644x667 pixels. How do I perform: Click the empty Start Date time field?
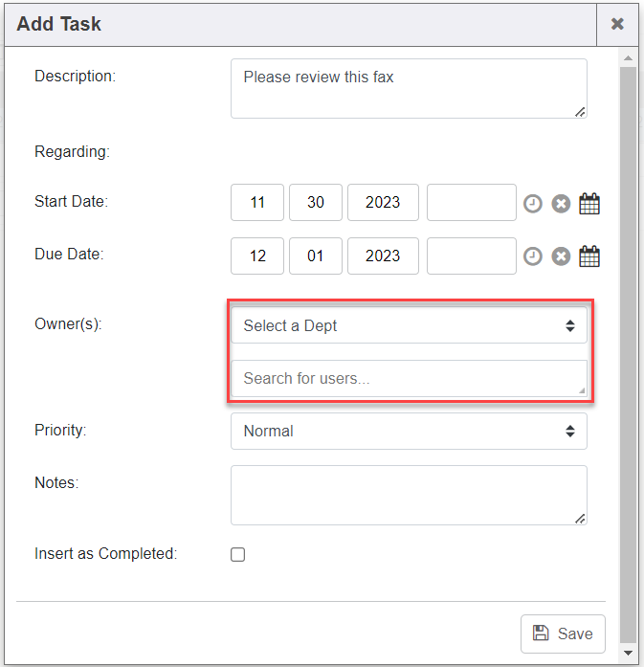coord(471,203)
